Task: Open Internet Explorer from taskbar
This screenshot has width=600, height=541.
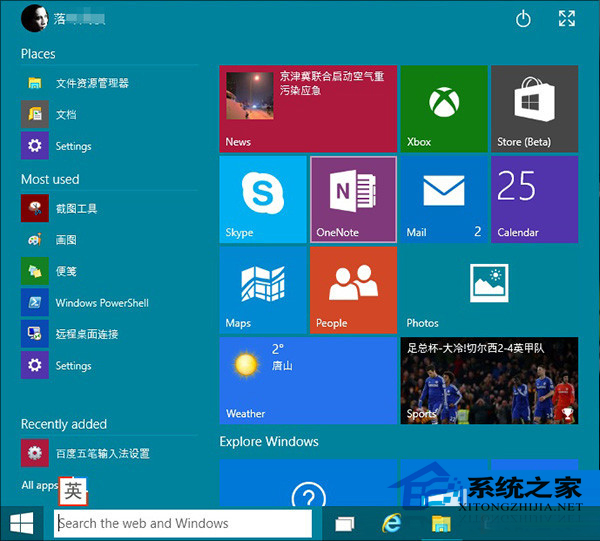Action: pos(392,523)
